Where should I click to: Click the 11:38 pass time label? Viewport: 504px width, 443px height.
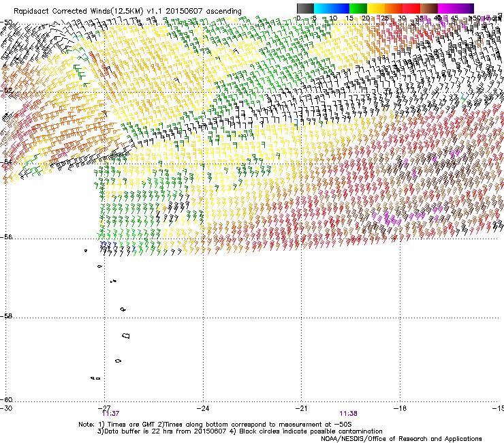[x=349, y=414]
